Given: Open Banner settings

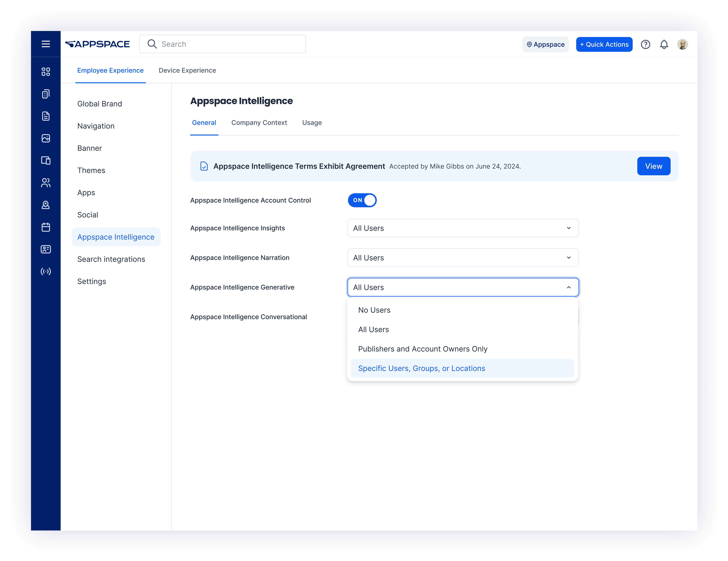Looking at the screenshot, I should (x=90, y=148).
